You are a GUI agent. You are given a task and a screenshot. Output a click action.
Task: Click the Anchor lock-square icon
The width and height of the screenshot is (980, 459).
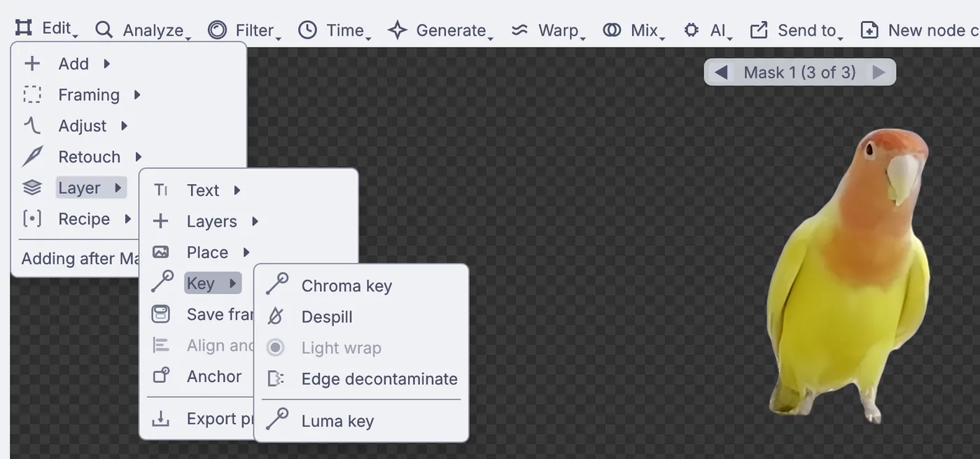(x=161, y=376)
